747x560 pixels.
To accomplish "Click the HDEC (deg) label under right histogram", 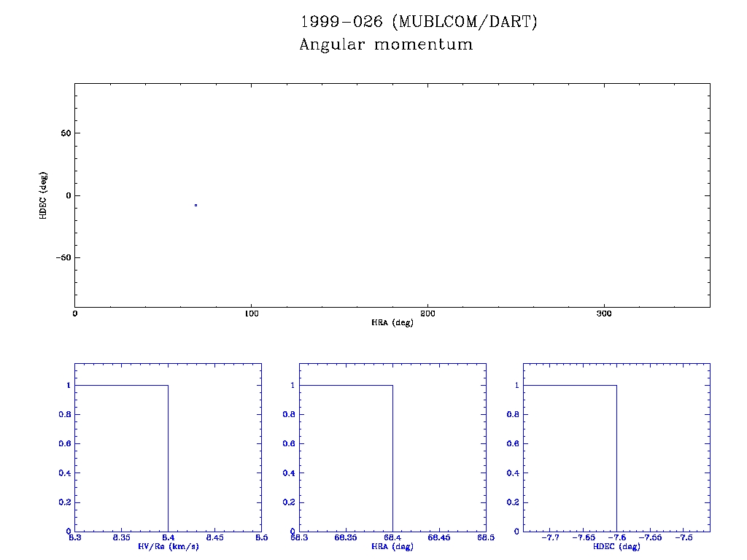I will pos(616,546).
